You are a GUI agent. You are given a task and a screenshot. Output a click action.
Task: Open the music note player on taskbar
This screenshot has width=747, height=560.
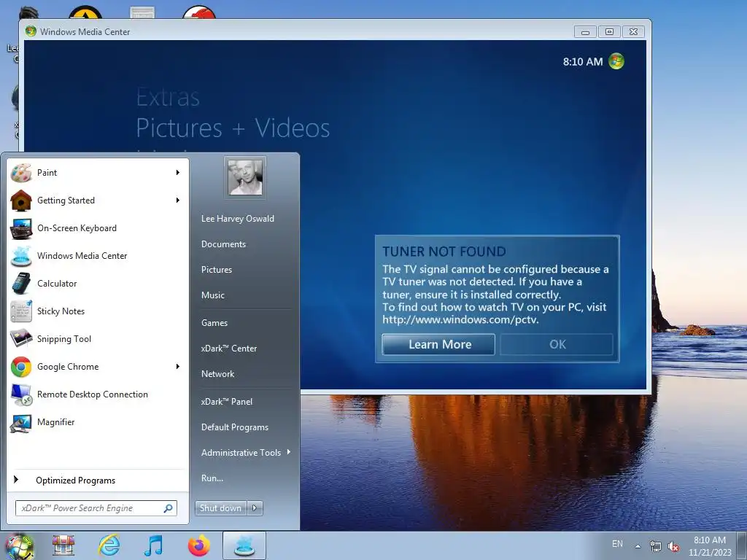(153, 545)
